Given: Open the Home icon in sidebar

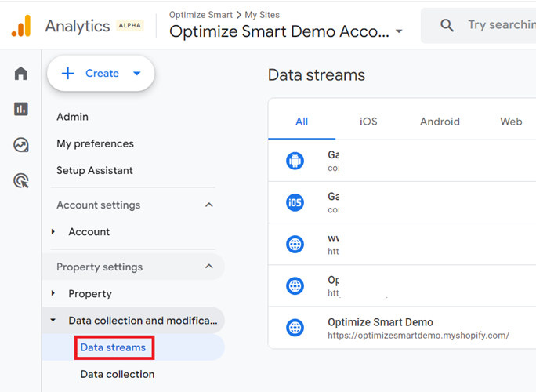Looking at the screenshot, I should (x=21, y=73).
